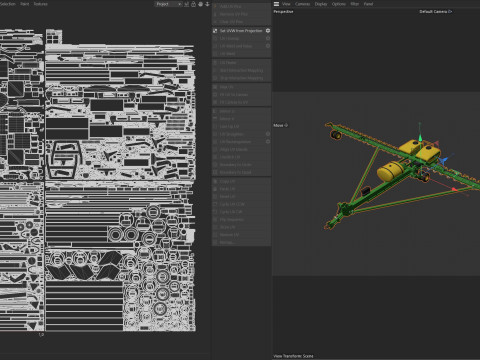This screenshot has height=360, width=480.
Task: Click the red X-axis handle of the gizmo
Action: (454, 189)
